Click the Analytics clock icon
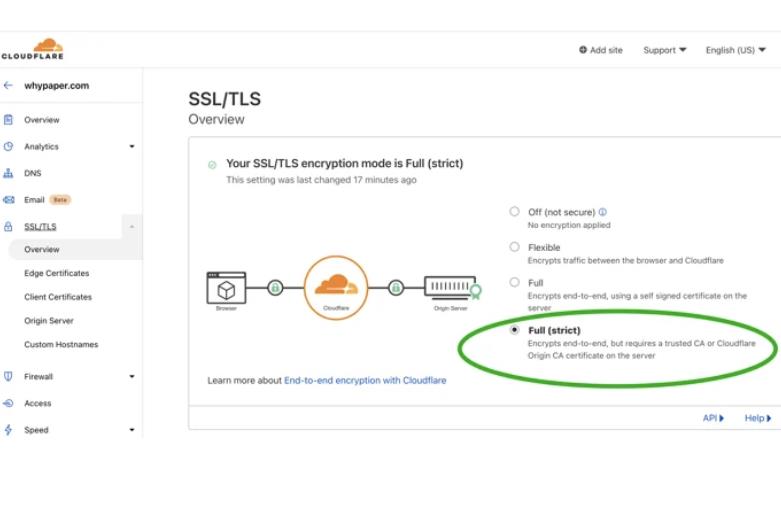 click(x=9, y=147)
